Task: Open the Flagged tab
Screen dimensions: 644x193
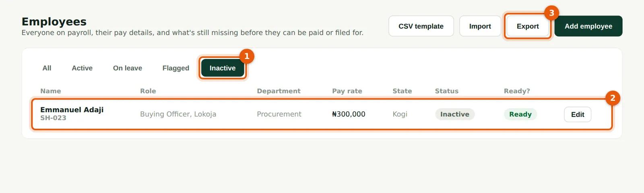Action: click(176, 68)
